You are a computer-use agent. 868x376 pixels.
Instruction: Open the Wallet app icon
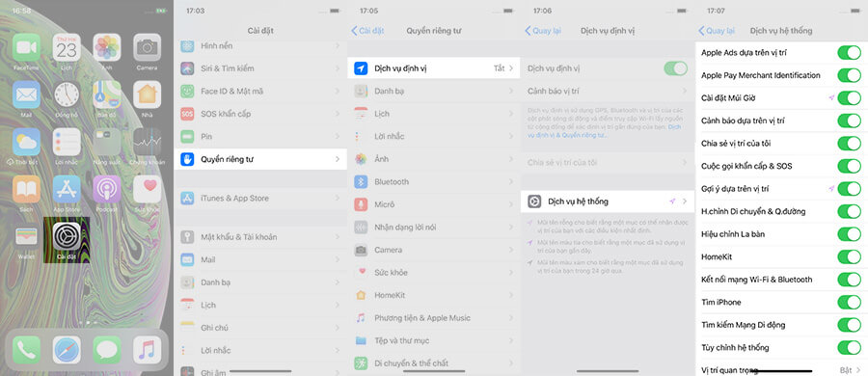click(x=26, y=236)
